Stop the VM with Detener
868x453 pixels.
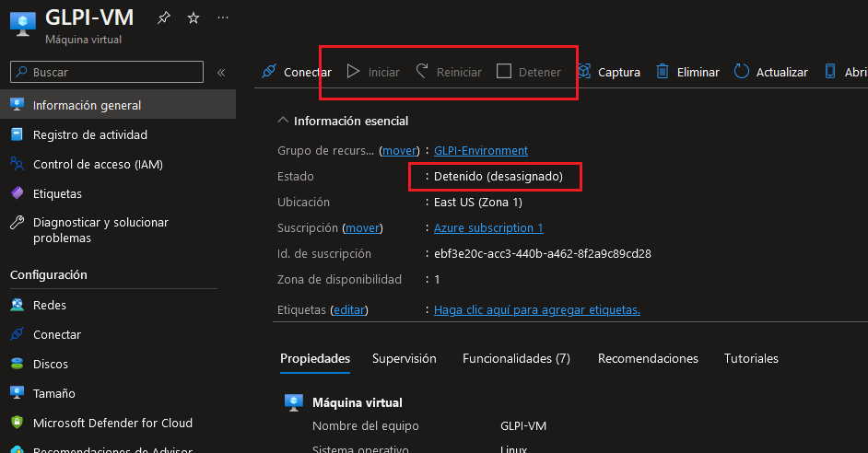tap(529, 72)
